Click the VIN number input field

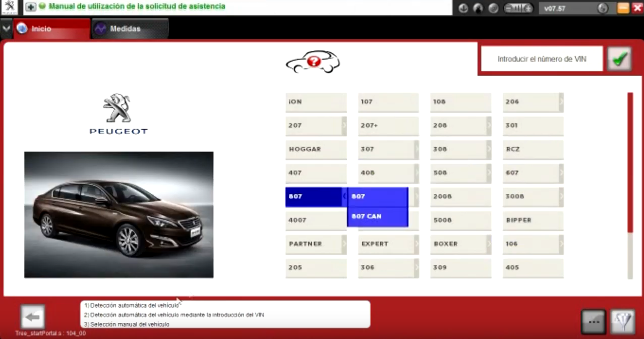pyautogui.click(x=541, y=59)
